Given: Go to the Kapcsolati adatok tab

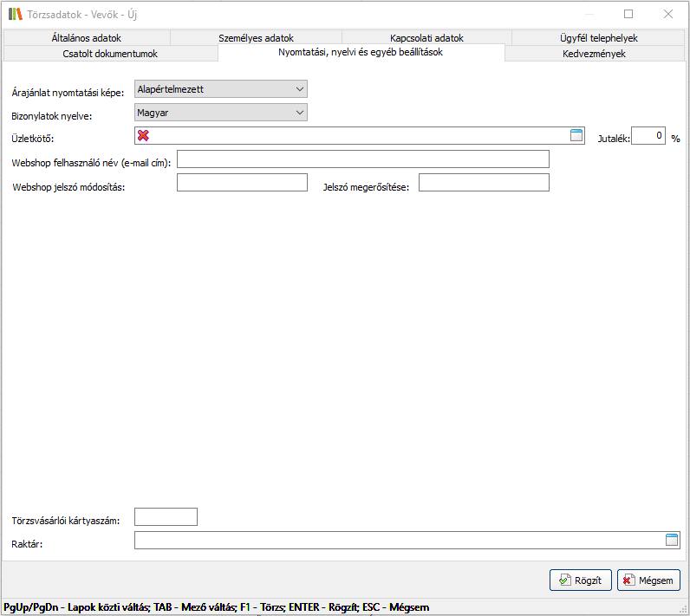Looking at the screenshot, I should pyautogui.click(x=426, y=38).
